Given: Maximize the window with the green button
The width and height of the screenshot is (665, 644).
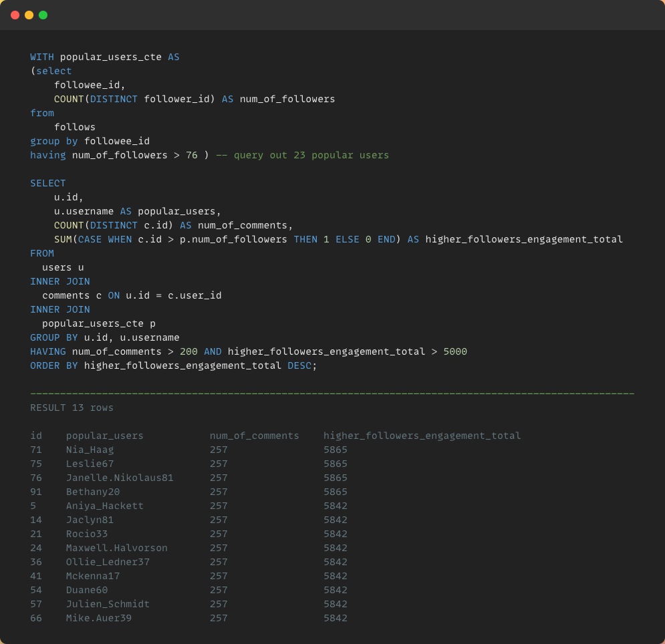Looking at the screenshot, I should click(x=43, y=15).
